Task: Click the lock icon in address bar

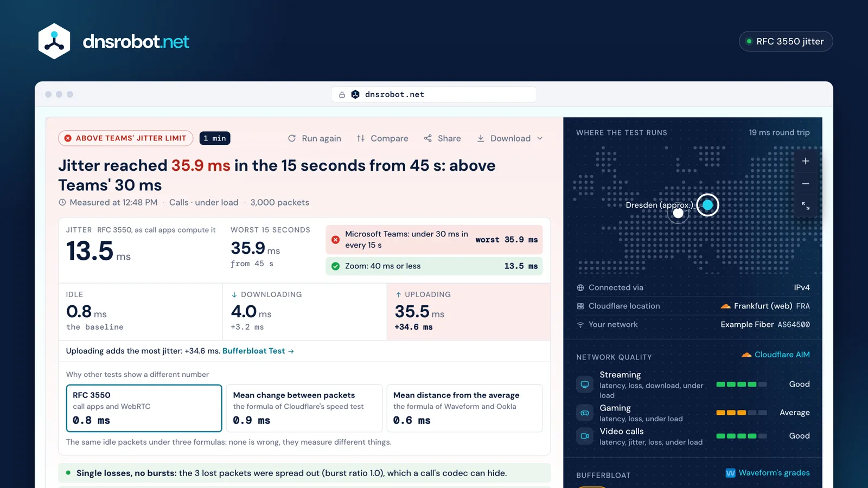Action: tap(342, 94)
